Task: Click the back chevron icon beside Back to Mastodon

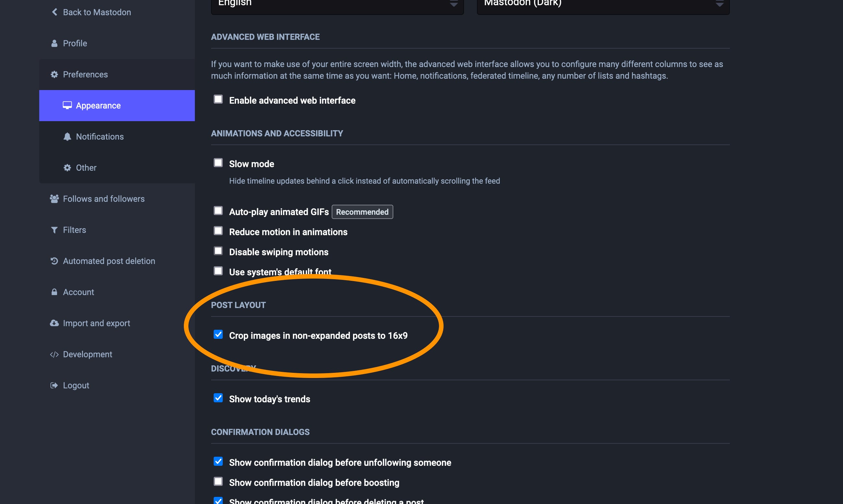Action: 54,12
